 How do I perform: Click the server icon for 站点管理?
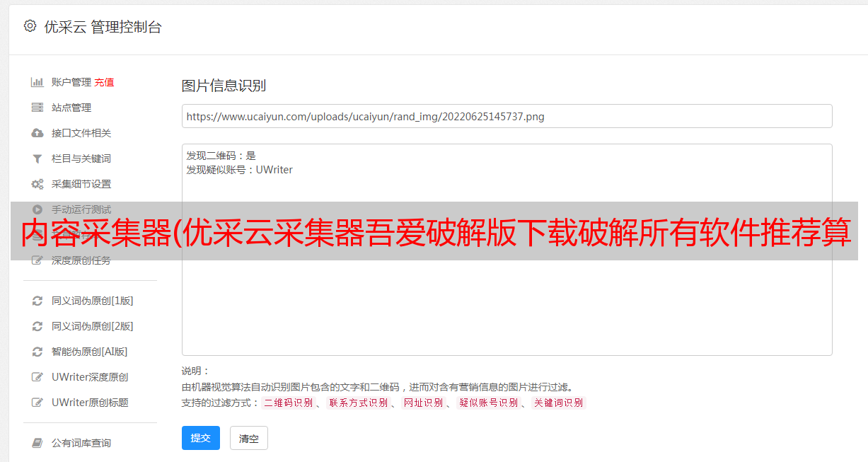tap(37, 108)
